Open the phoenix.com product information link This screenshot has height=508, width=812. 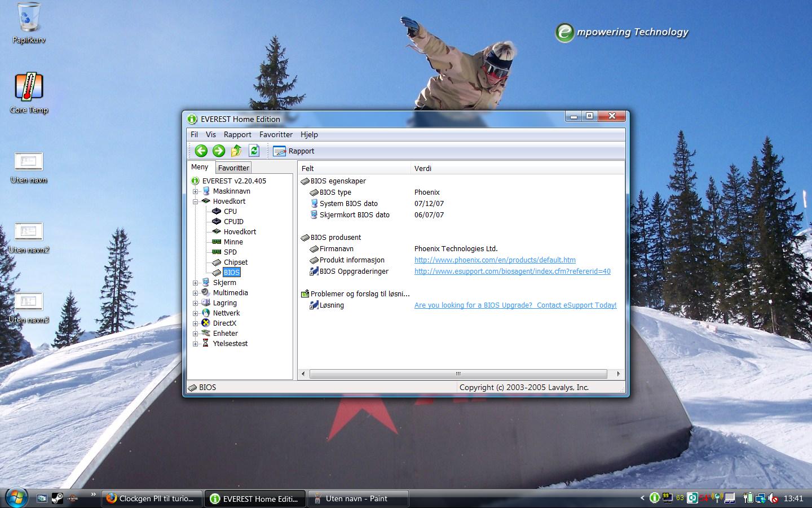[x=495, y=260]
